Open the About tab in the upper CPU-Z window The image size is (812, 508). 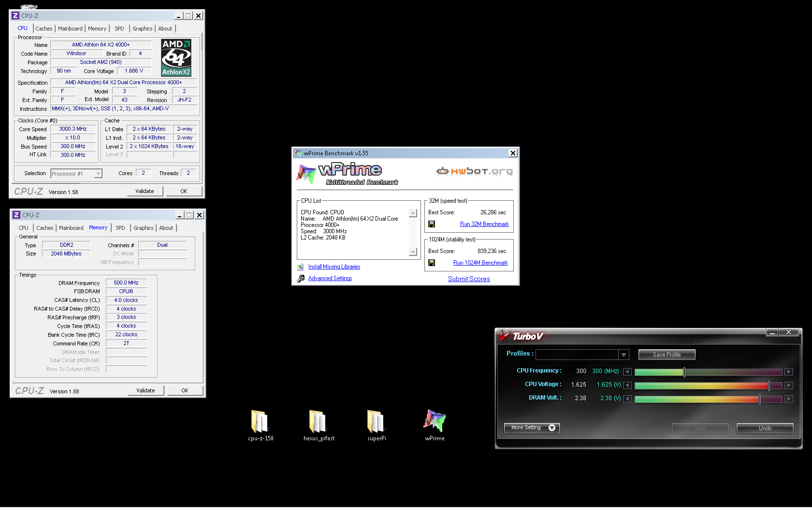pos(165,29)
